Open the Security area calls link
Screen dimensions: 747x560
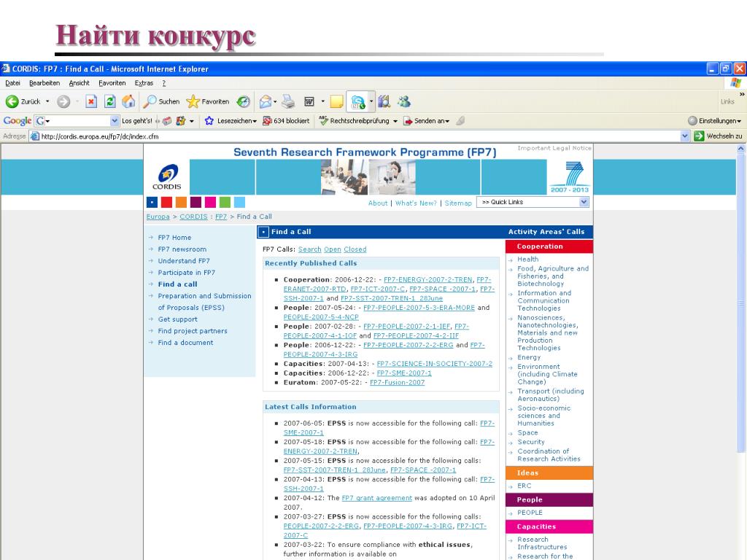[x=531, y=442]
